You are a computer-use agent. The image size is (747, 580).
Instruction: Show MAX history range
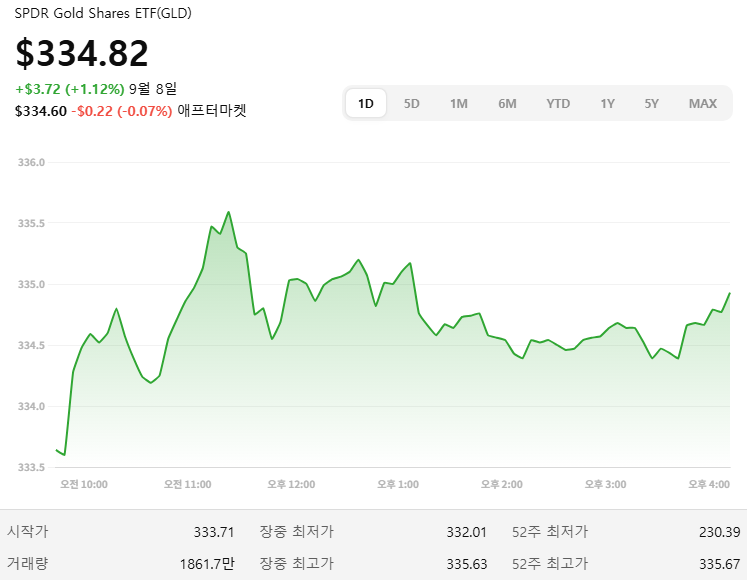coord(703,103)
